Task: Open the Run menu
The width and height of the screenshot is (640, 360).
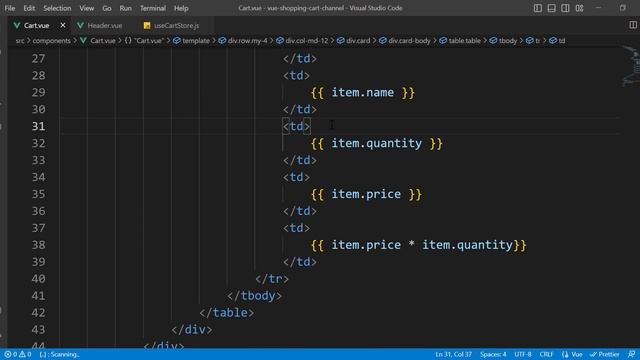Action: click(x=125, y=8)
